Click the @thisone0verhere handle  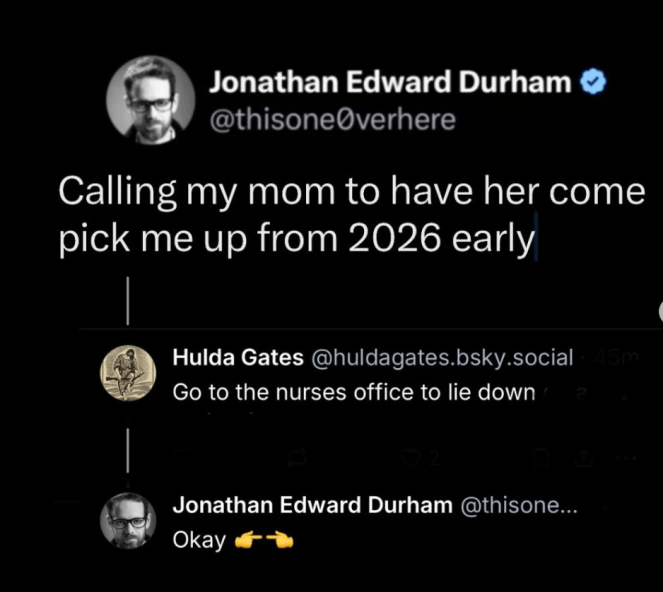331,120
